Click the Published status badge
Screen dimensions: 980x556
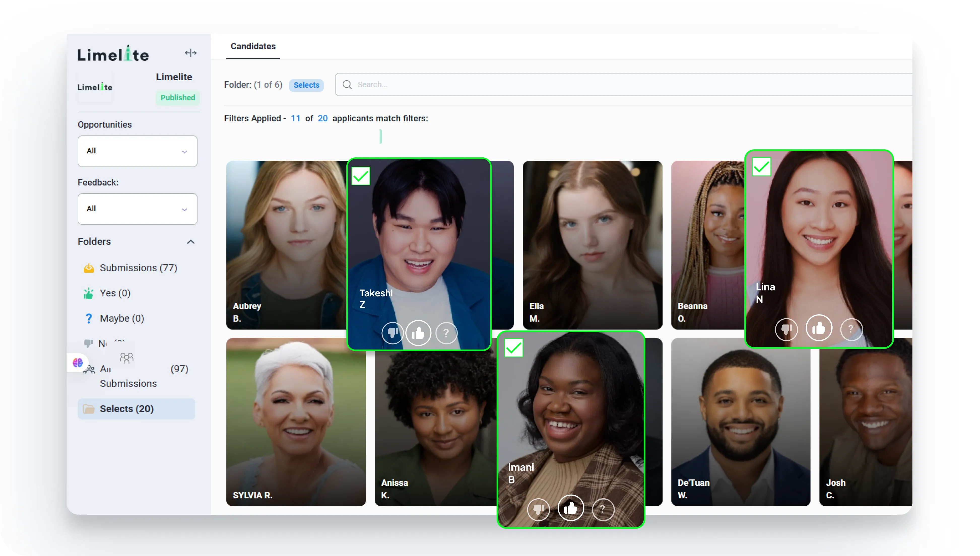click(178, 97)
